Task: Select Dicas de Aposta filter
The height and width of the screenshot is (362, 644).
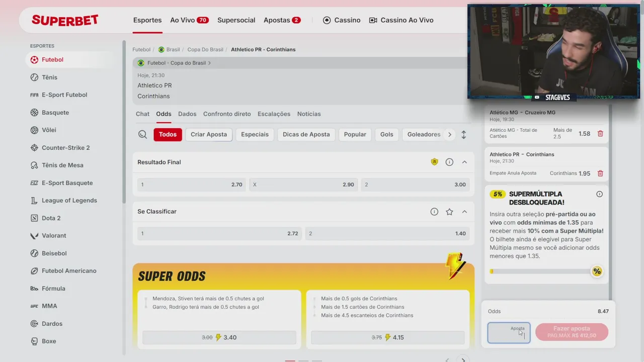Action: tap(306, 134)
